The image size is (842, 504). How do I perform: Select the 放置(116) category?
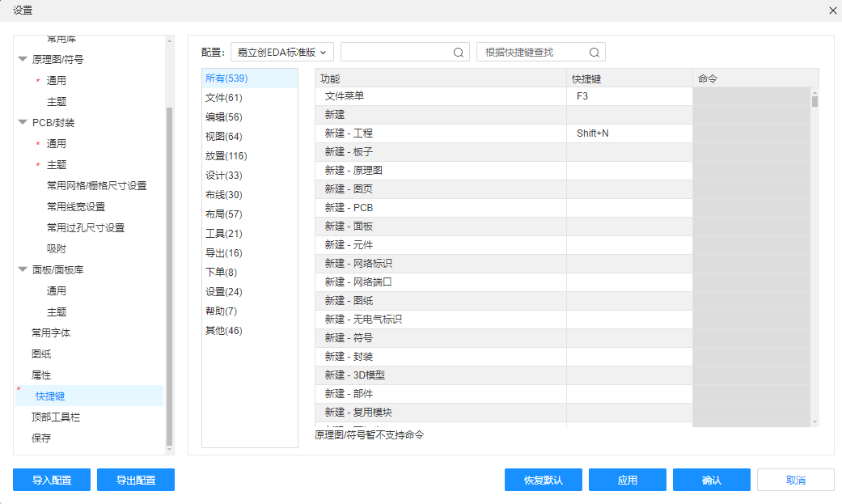(x=226, y=156)
